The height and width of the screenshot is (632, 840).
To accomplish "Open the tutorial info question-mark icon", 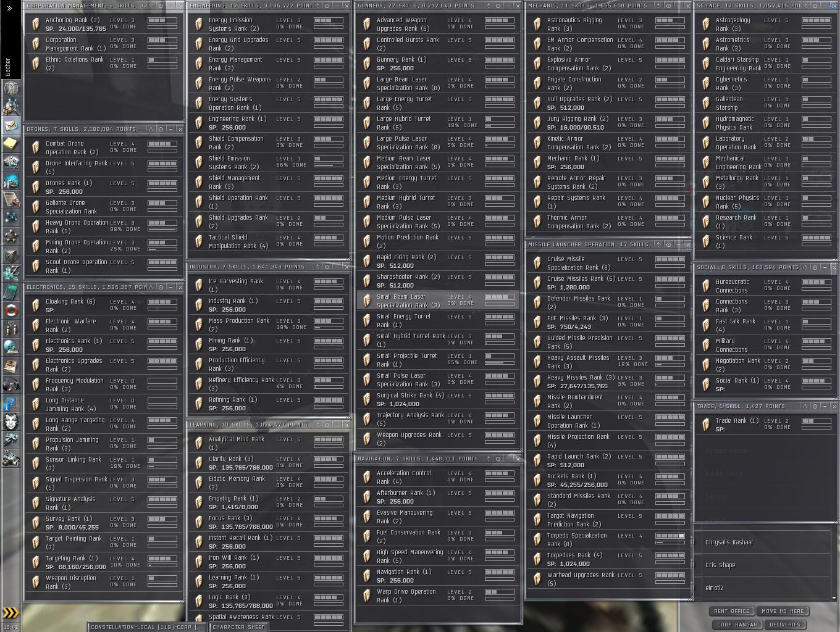I will click(x=10, y=404).
